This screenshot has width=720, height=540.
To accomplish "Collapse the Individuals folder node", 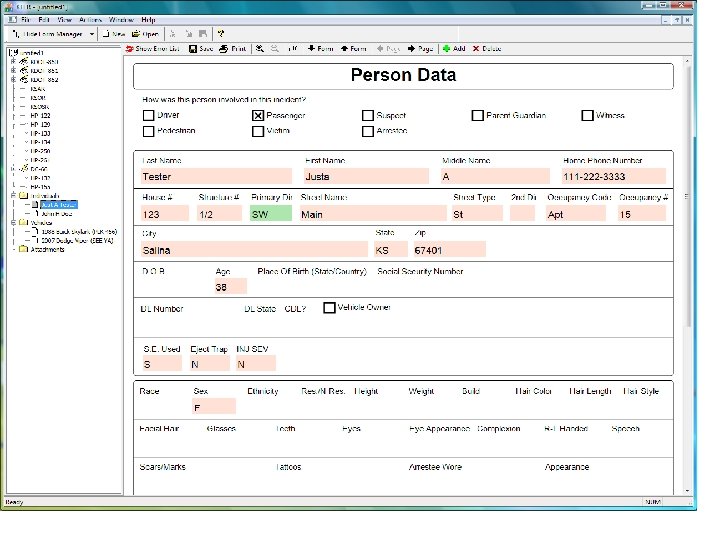I will [x=13, y=196].
